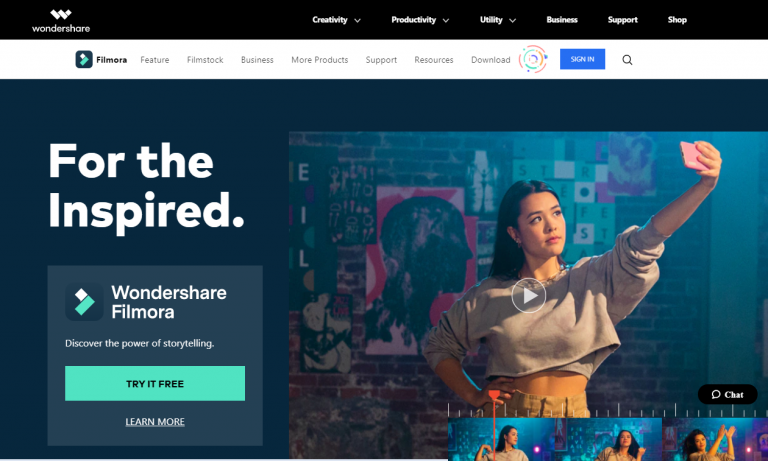Open the More Products nav item
The width and height of the screenshot is (768, 461).
point(319,60)
